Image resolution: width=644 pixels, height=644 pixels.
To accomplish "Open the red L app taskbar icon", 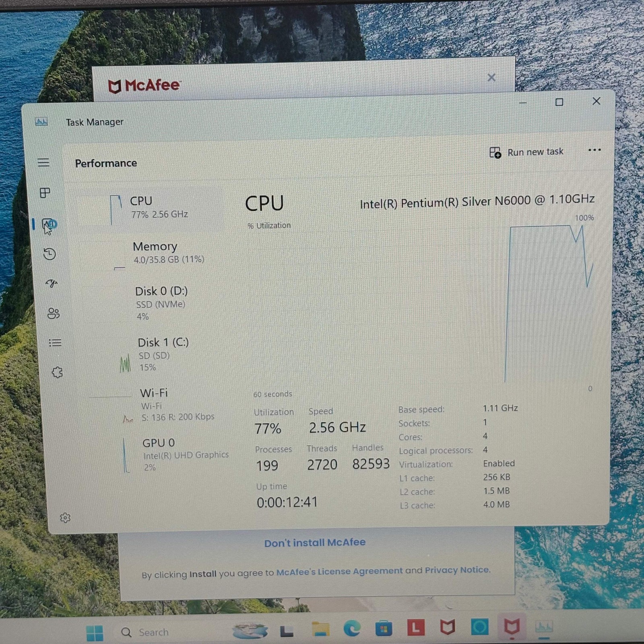I will tap(416, 627).
